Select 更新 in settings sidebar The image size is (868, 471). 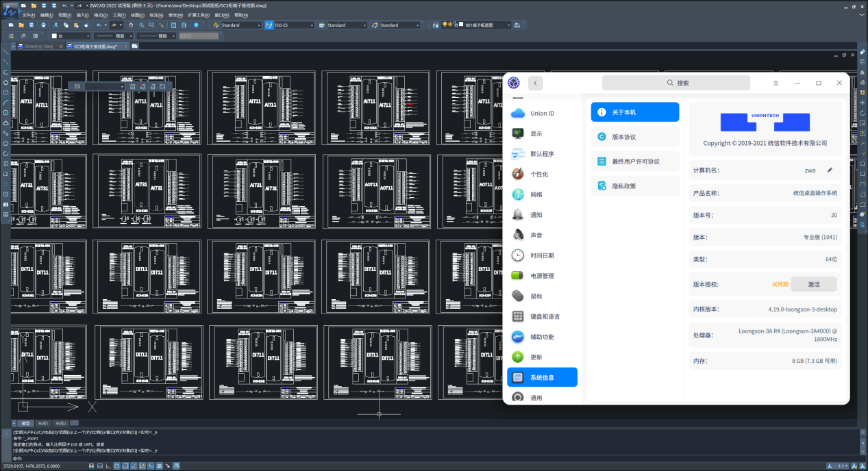click(x=542, y=357)
